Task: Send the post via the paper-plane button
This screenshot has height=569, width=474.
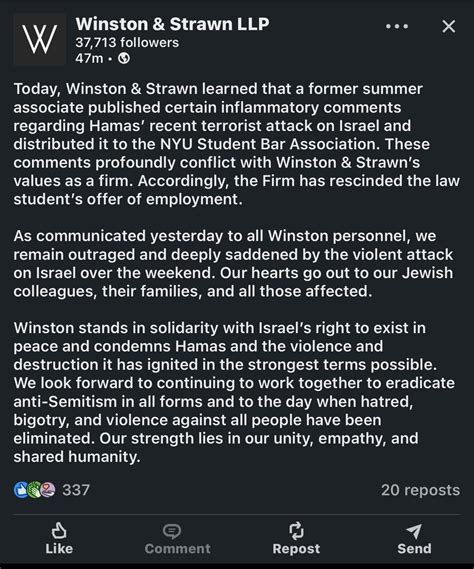Action: [414, 539]
